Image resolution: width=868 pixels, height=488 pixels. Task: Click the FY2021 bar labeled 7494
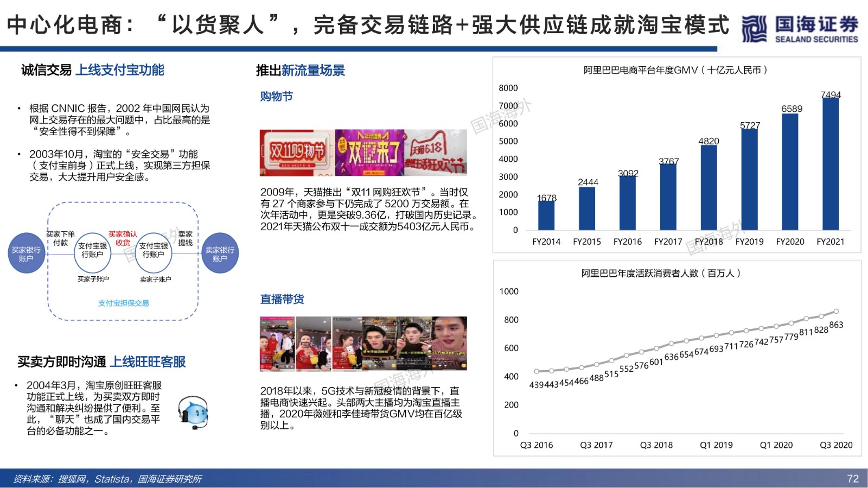[x=831, y=164]
